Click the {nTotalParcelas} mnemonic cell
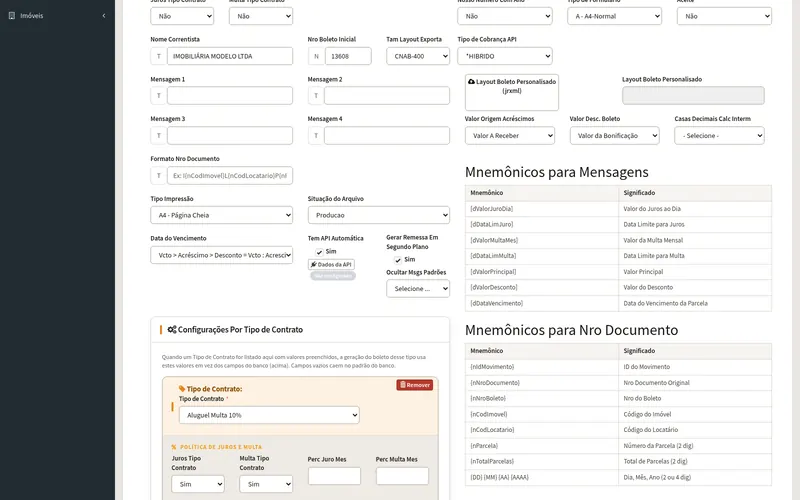The width and height of the screenshot is (800, 500). pyautogui.click(x=541, y=462)
